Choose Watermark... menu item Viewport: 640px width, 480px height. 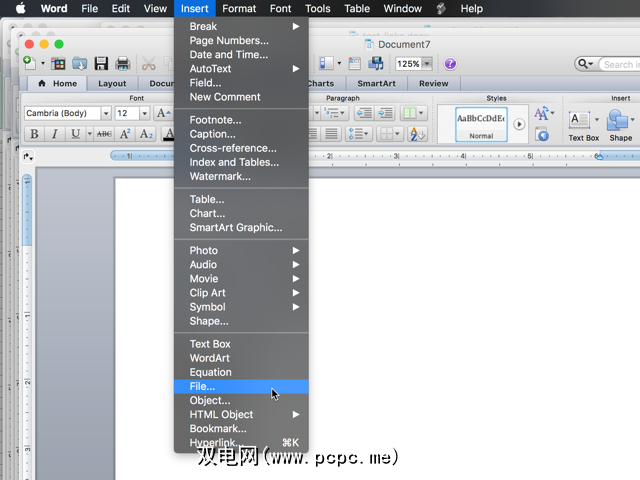click(241, 176)
